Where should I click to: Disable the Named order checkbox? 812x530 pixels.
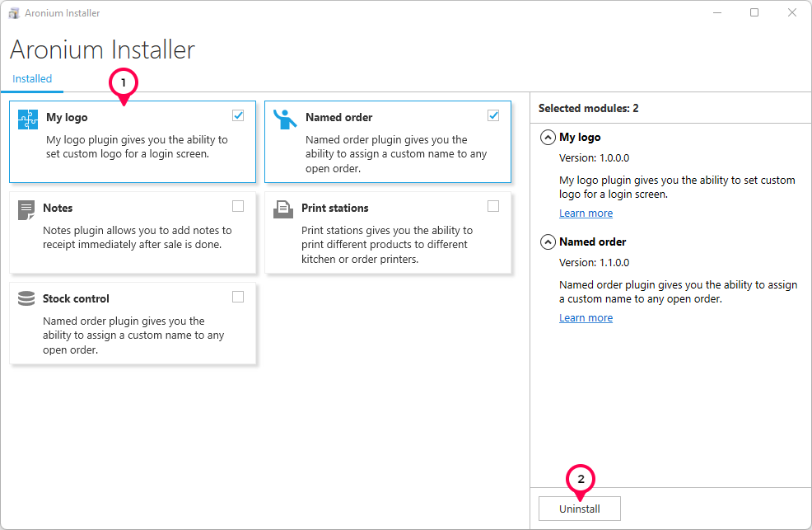[493, 115]
